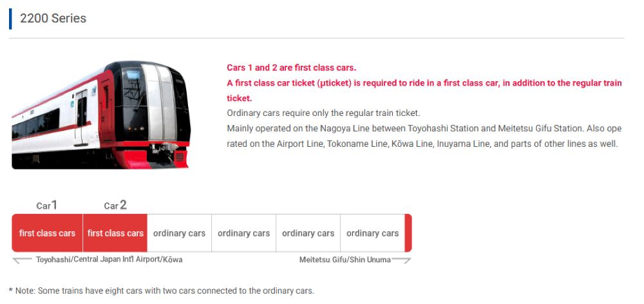Image resolution: width=644 pixels, height=304 pixels.
Task: Click the blue bar beside the 2200 Series heading
Action: click(10, 19)
